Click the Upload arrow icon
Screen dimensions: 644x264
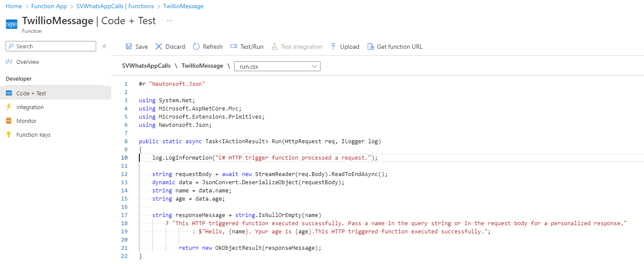333,47
